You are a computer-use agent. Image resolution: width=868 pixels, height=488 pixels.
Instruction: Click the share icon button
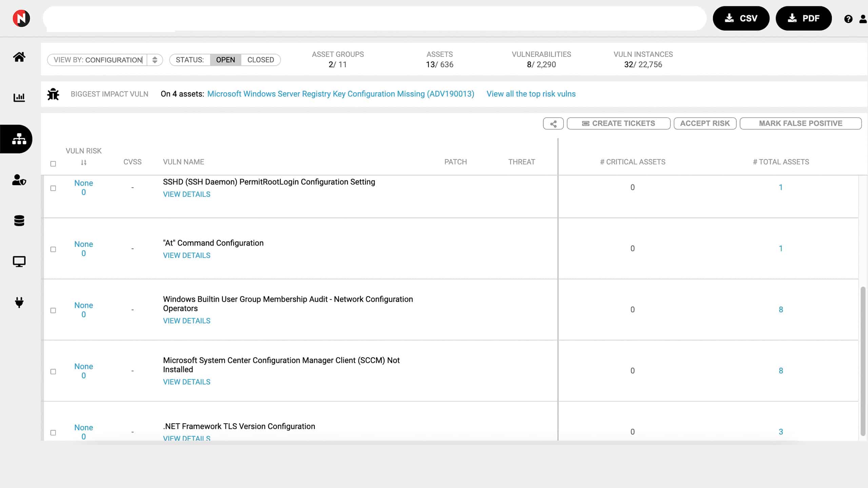point(553,123)
